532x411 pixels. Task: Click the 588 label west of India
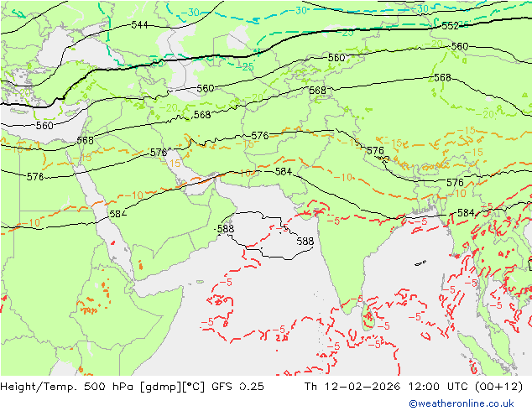click(305, 241)
